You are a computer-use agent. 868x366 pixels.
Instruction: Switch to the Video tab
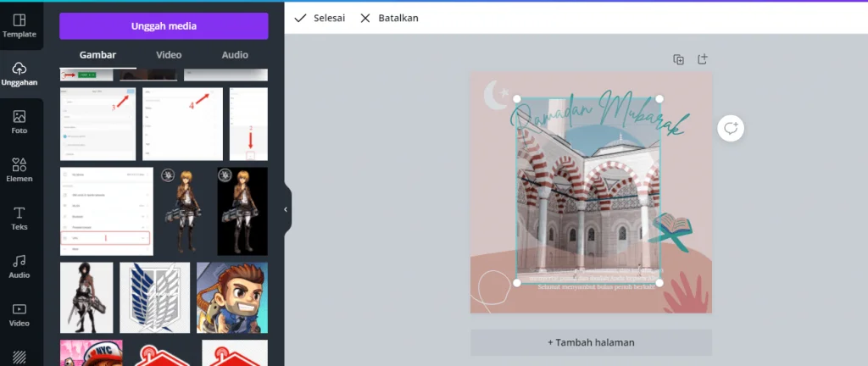pyautogui.click(x=169, y=55)
